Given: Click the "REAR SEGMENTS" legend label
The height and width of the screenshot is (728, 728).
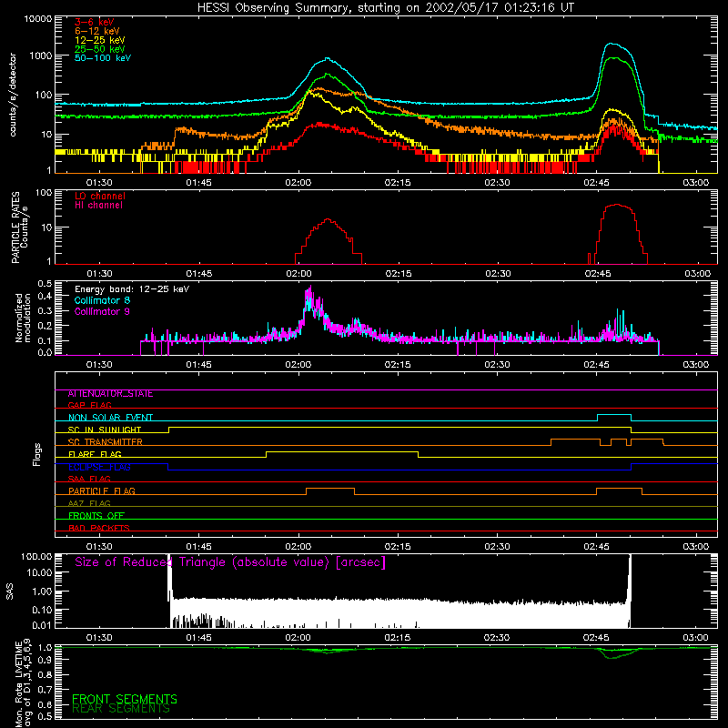Looking at the screenshot, I should pos(121,709).
